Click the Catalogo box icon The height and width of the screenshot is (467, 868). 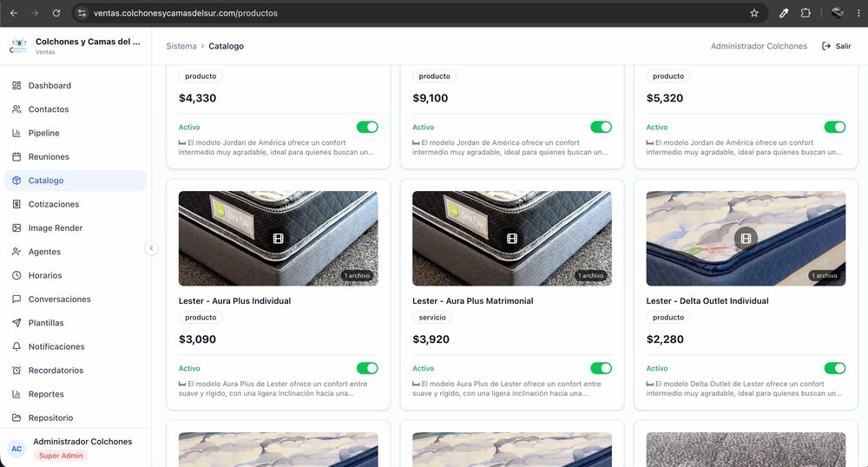tap(16, 181)
